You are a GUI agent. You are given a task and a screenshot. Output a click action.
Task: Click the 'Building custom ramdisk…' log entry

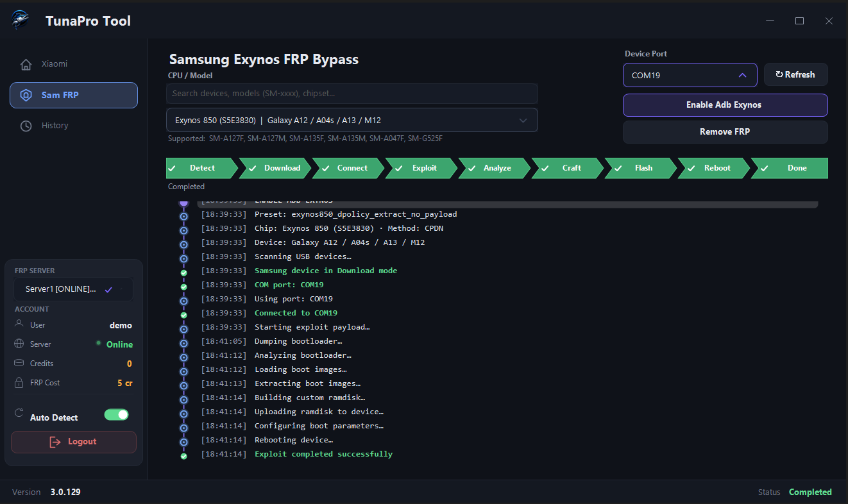click(x=310, y=398)
